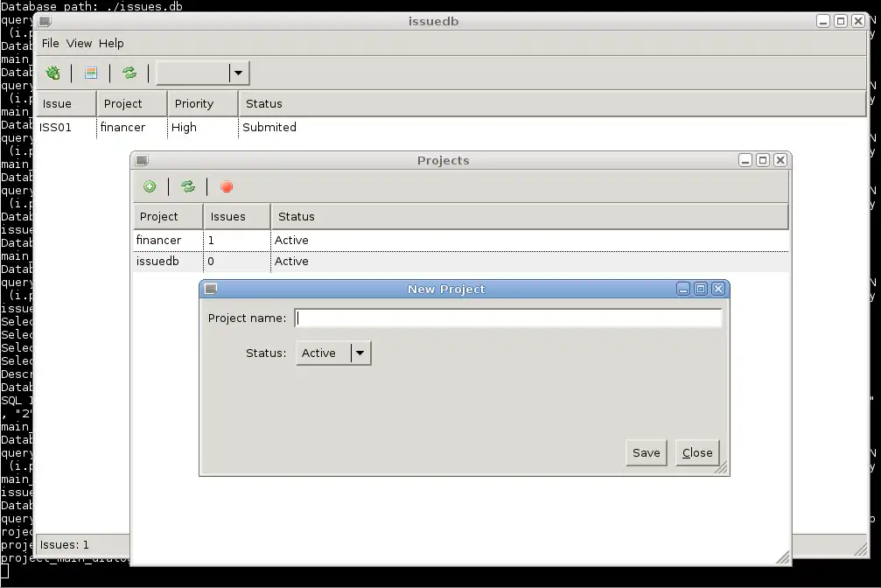Image resolution: width=881 pixels, height=588 pixels.
Task: Focus the Project name input field
Action: [508, 318]
